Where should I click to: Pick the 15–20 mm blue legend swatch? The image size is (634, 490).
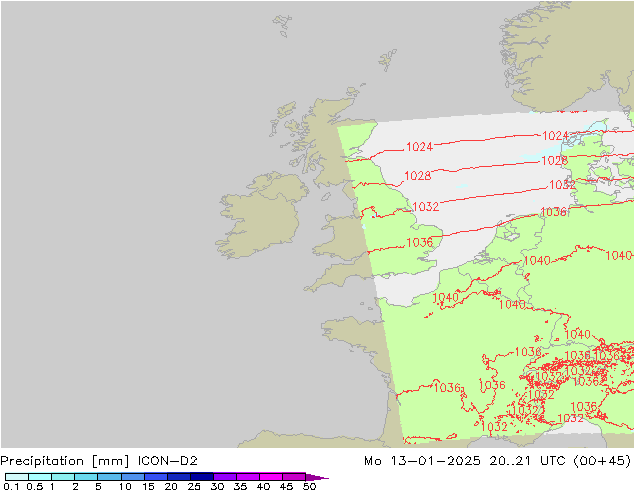click(x=156, y=477)
